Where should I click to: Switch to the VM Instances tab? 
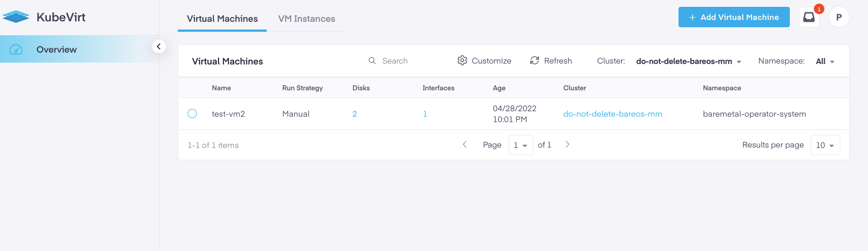tap(307, 19)
